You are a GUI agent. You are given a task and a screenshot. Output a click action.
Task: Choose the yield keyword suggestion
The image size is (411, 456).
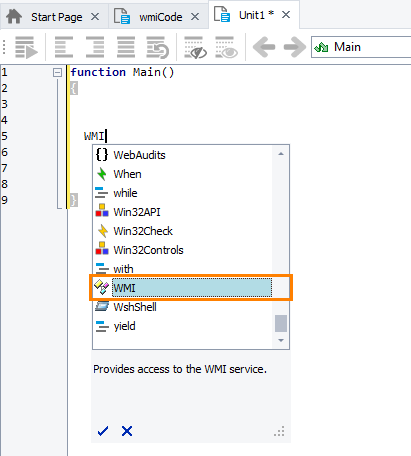(183, 326)
